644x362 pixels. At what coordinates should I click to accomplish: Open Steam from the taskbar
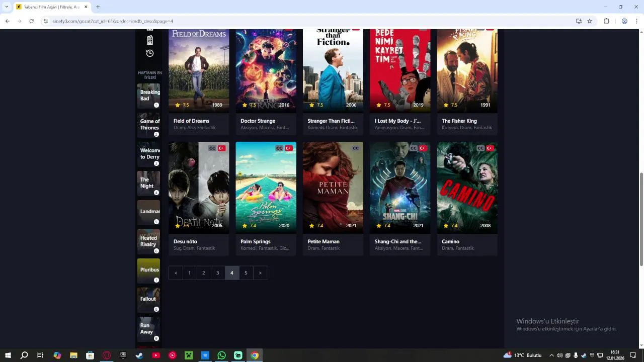tap(139, 355)
